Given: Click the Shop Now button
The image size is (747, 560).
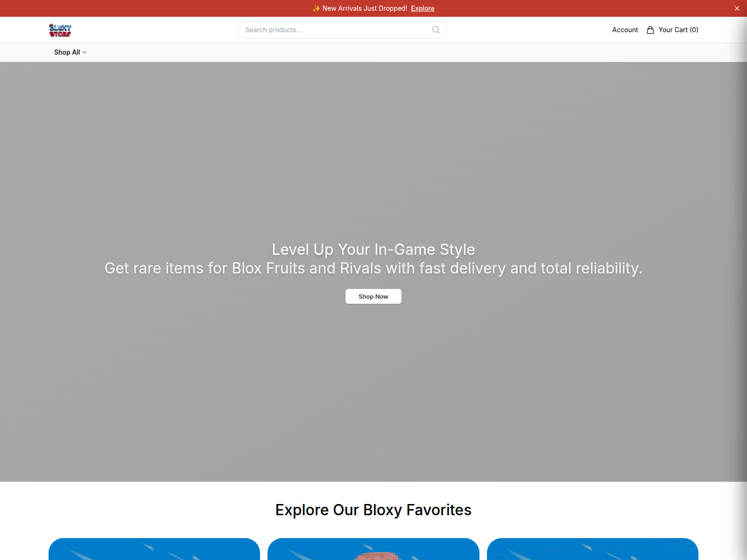Looking at the screenshot, I should pos(373,296).
